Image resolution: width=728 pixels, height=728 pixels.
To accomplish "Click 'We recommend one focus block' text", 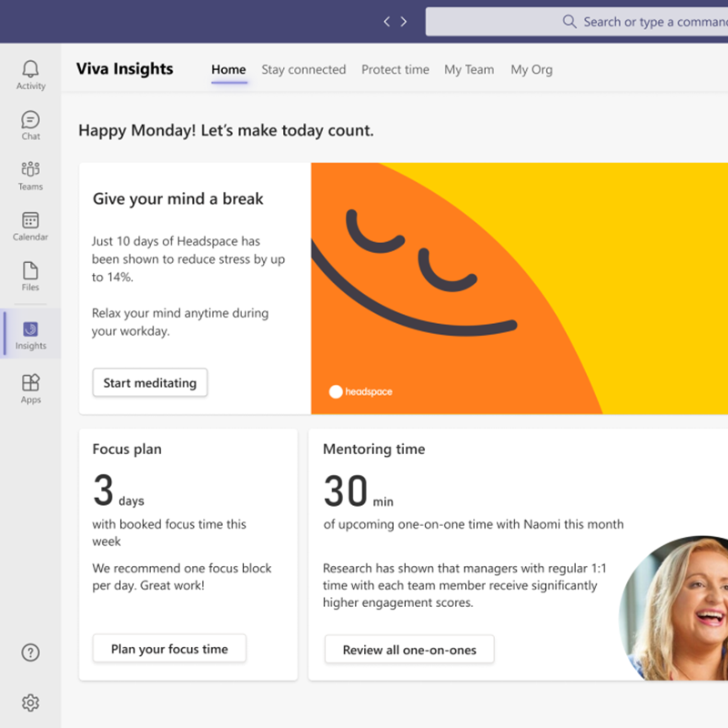I will click(181, 577).
